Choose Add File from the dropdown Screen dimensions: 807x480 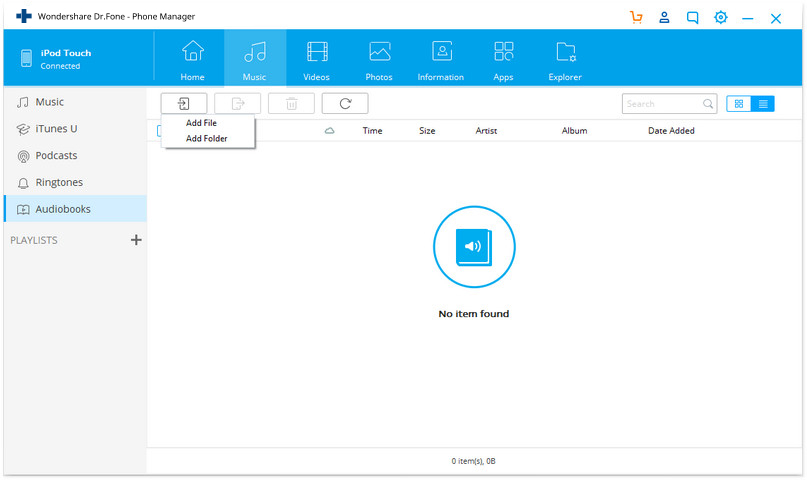click(x=201, y=123)
